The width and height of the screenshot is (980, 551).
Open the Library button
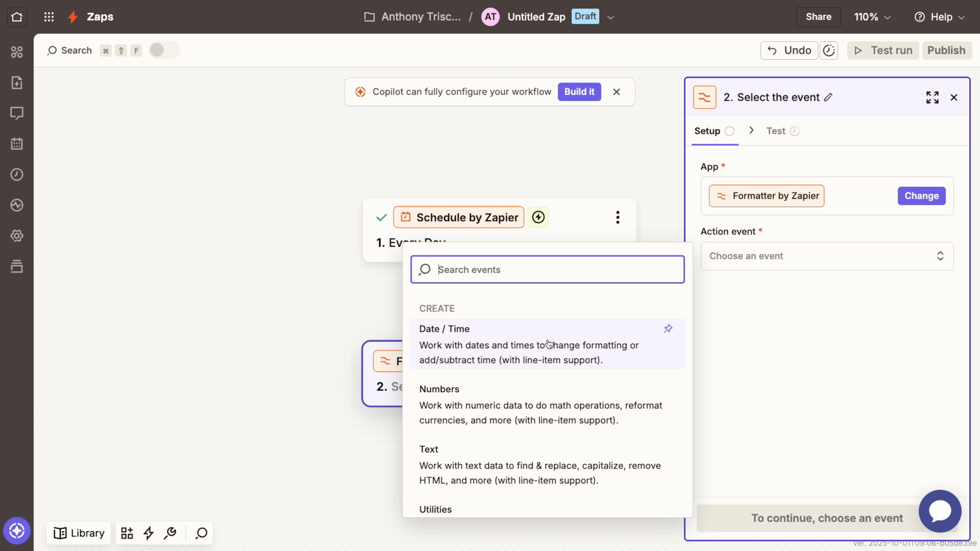(x=79, y=533)
